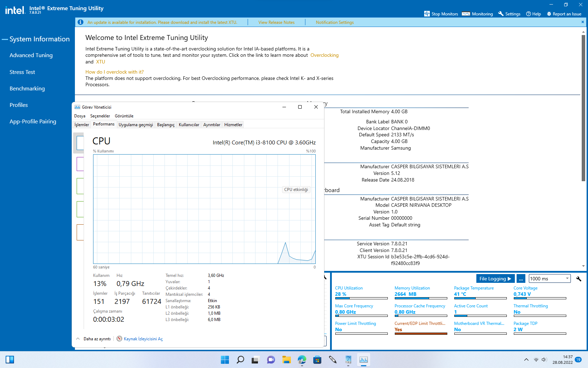Click the update notification info icon

(x=80, y=22)
